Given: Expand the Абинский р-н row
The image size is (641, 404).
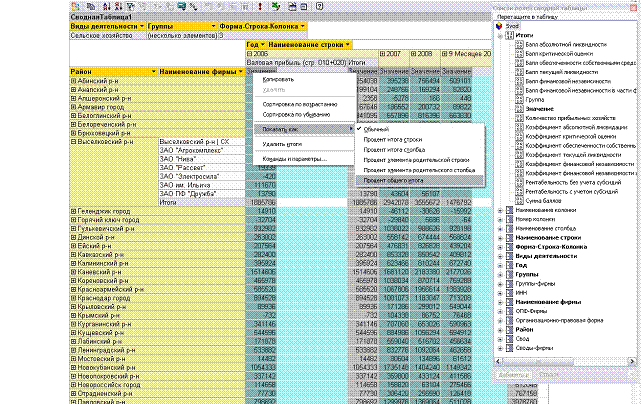Looking at the screenshot, I should click(74, 81).
